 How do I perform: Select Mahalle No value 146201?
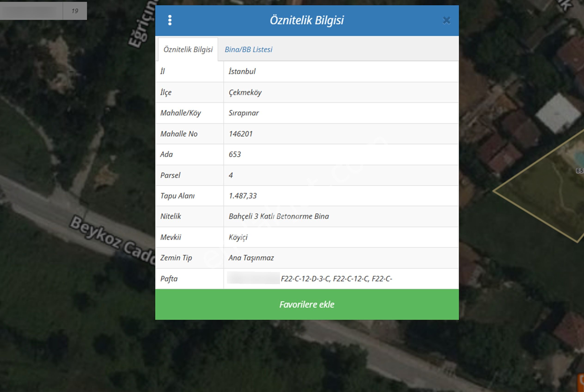point(241,134)
